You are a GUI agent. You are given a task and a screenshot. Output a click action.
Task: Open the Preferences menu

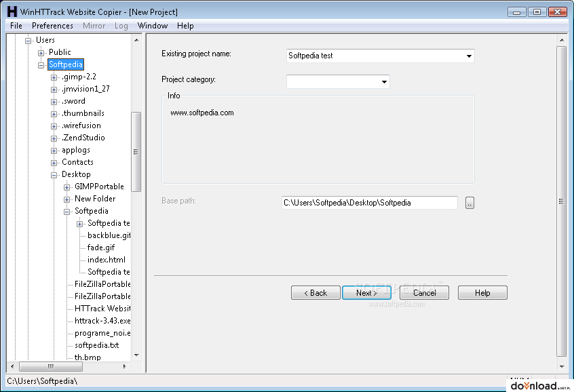click(52, 26)
